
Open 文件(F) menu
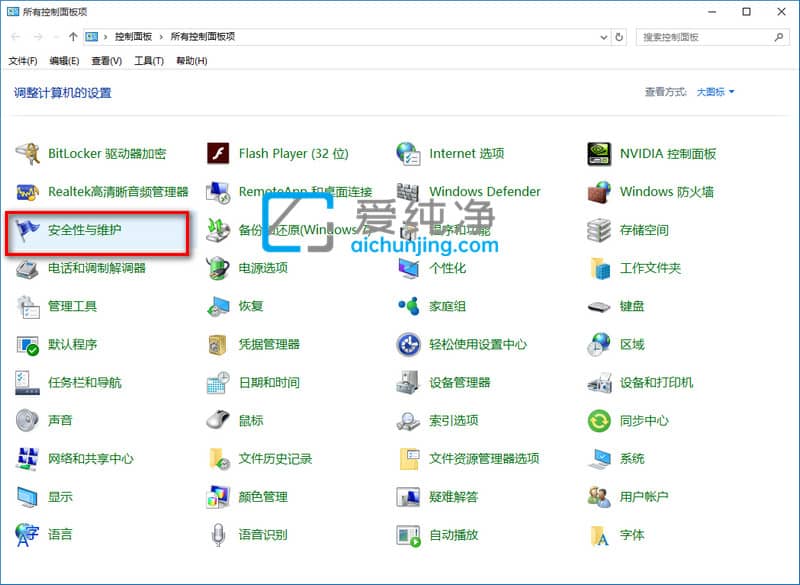[22, 61]
